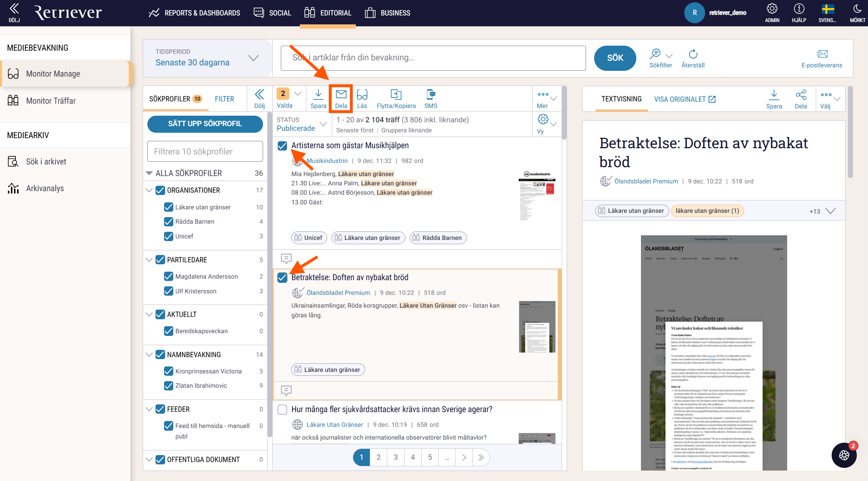868x481 pixels.
Task: Uncheck Betraktelse: Doften av nybakat bröd
Action: 282,277
